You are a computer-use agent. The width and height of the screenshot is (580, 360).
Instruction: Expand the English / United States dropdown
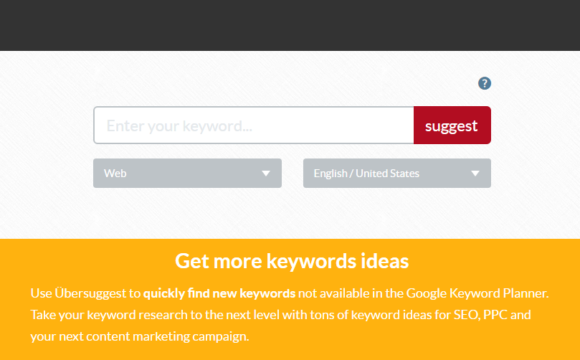tap(397, 173)
